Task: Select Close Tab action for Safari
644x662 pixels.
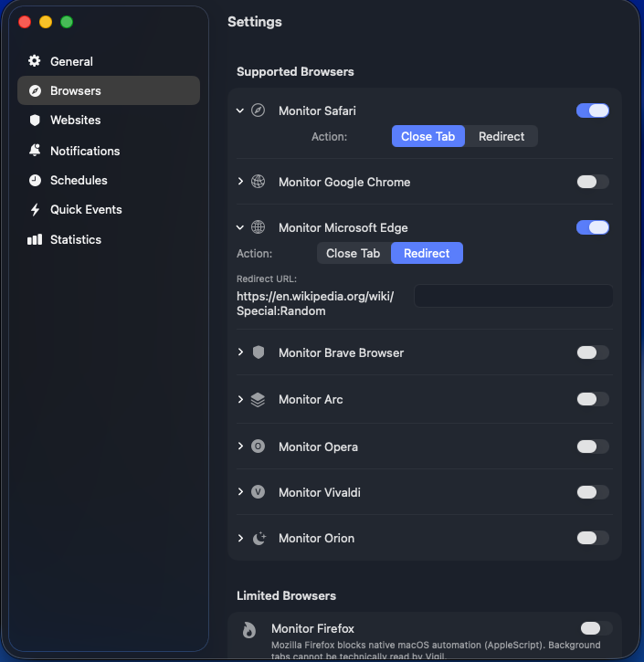Action: [x=428, y=136]
